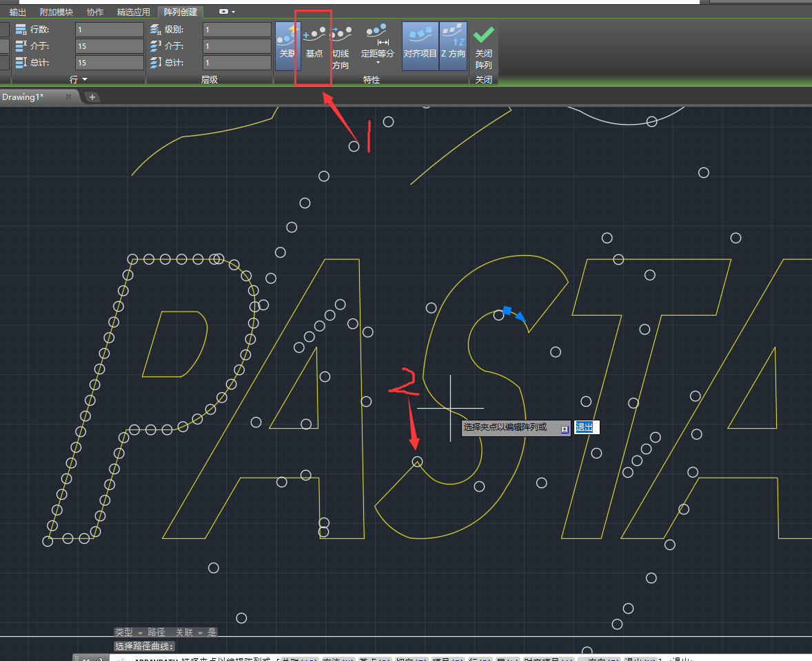Click the 退出 dynamic input field
Screen dimensions: 812x661
pos(587,427)
